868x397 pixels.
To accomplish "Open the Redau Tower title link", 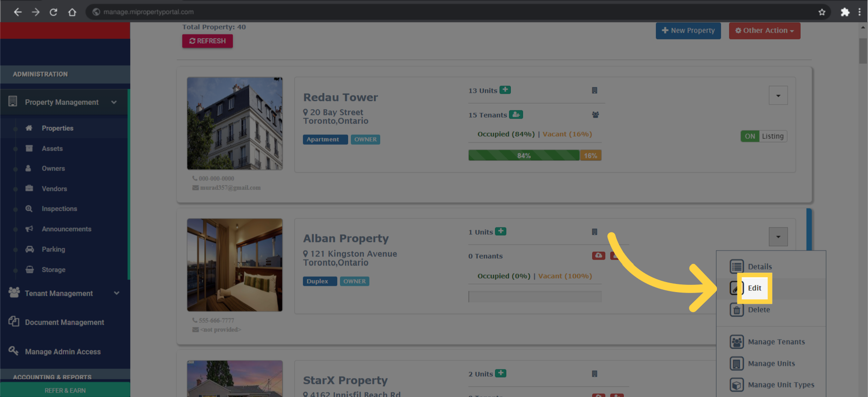I will (340, 97).
